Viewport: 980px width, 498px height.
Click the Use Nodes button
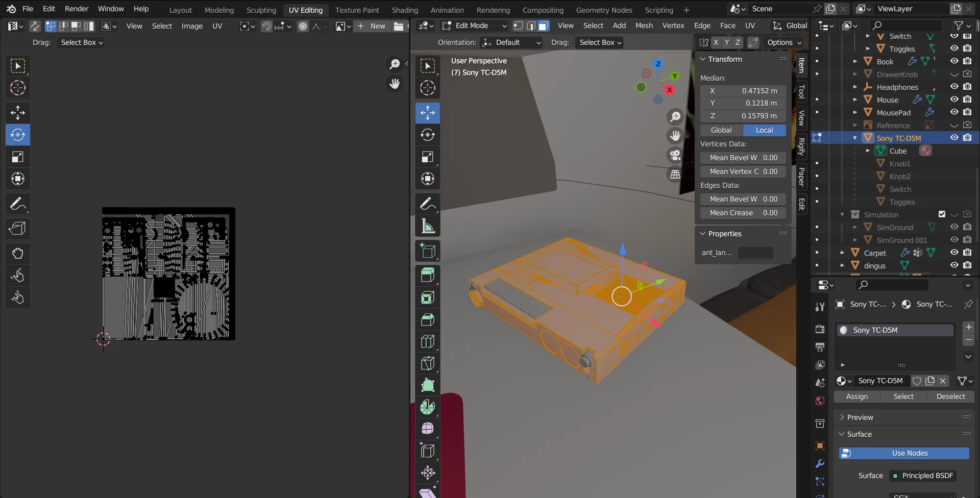pos(904,453)
